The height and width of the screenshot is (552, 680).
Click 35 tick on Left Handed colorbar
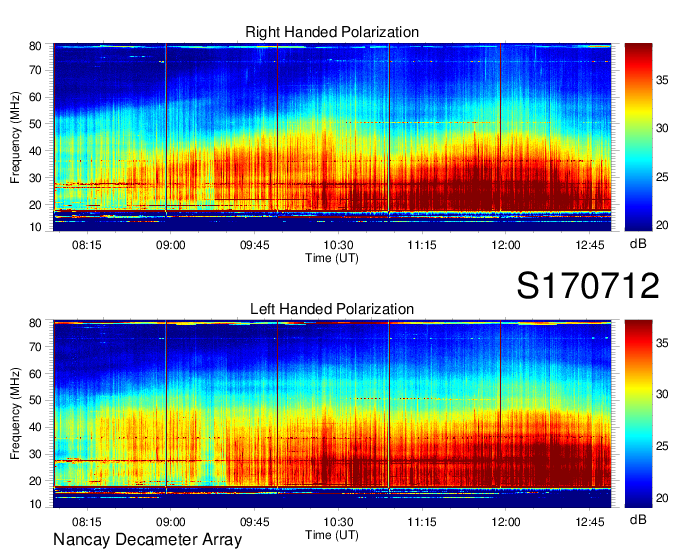[x=662, y=343]
